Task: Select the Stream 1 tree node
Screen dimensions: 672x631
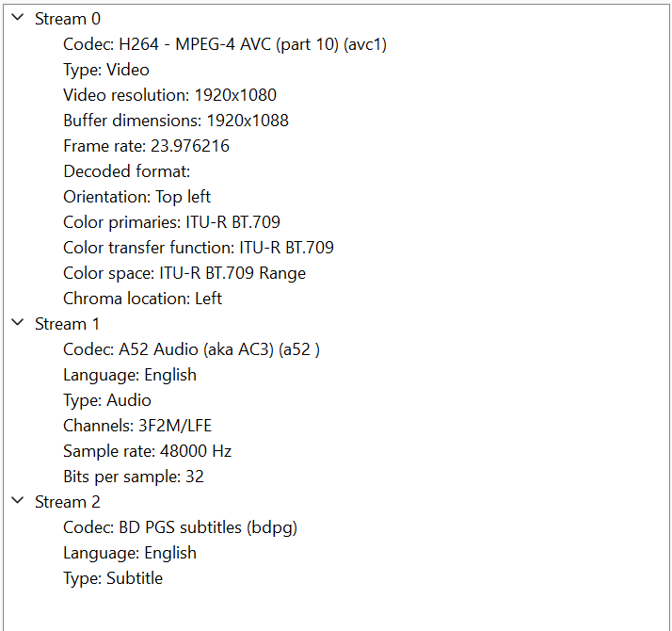Action: click(67, 324)
